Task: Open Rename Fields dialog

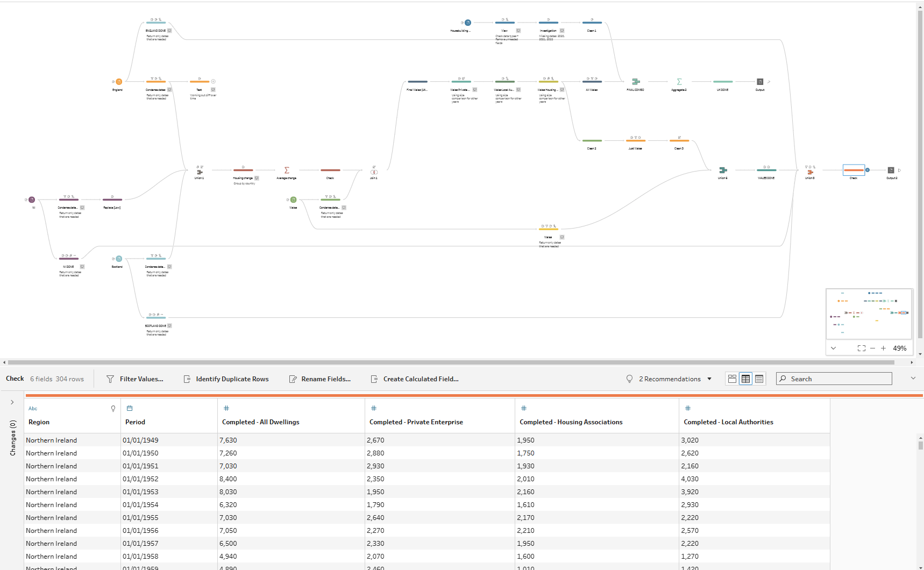Action: point(320,379)
